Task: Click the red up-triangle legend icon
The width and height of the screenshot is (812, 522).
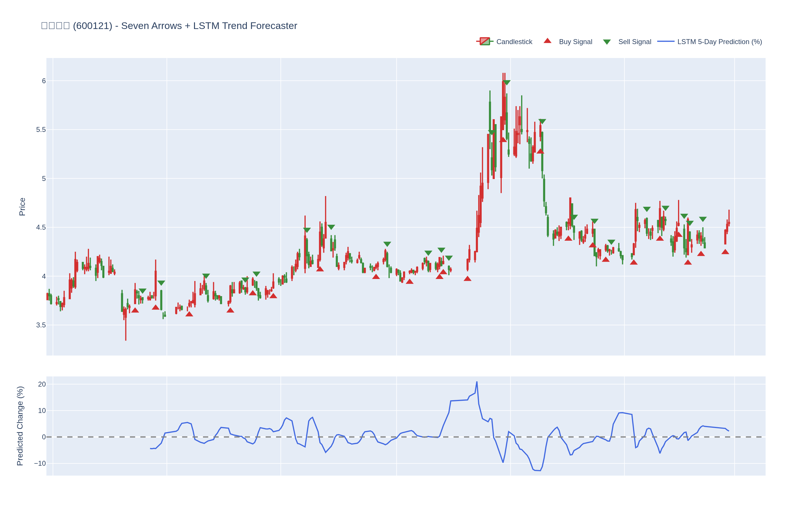Action: pyautogui.click(x=547, y=41)
